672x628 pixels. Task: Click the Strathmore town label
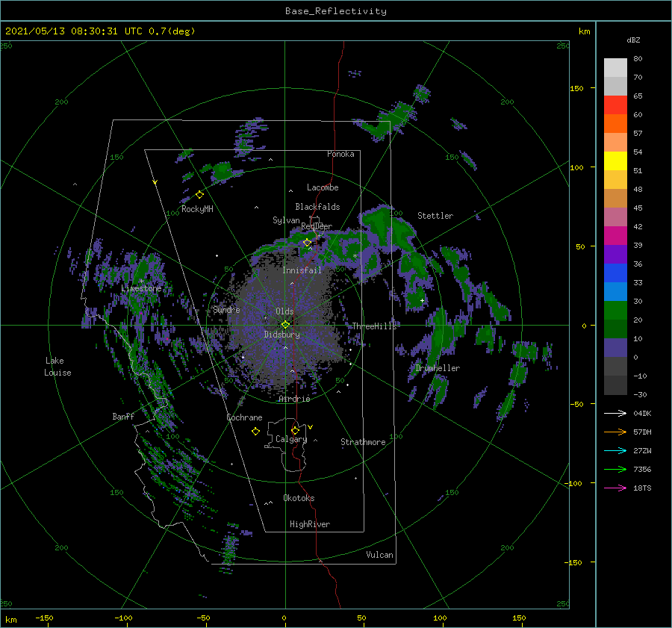click(x=363, y=442)
